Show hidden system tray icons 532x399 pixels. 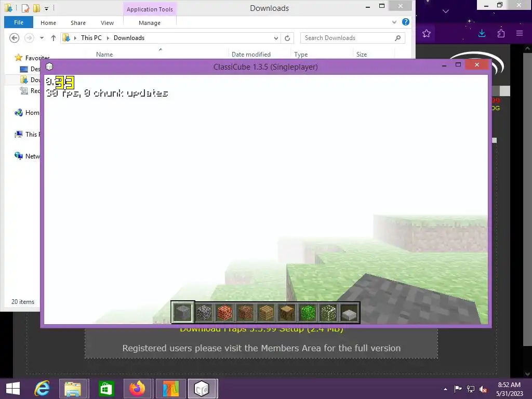(445, 389)
